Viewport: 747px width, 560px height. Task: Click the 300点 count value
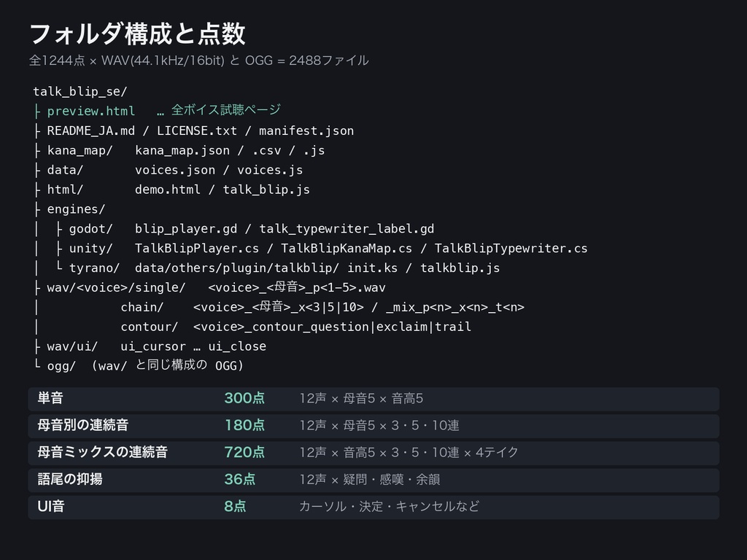244,398
